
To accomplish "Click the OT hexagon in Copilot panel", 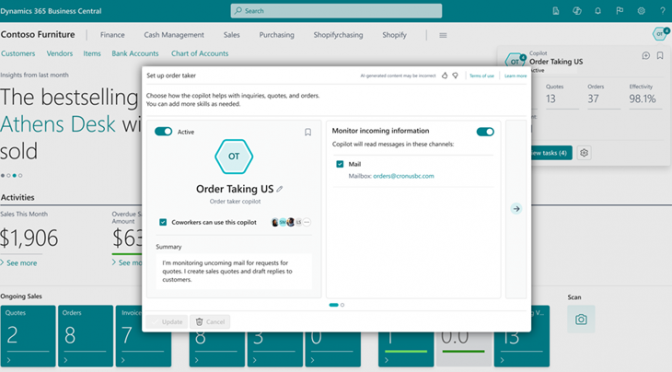I will [x=515, y=61].
